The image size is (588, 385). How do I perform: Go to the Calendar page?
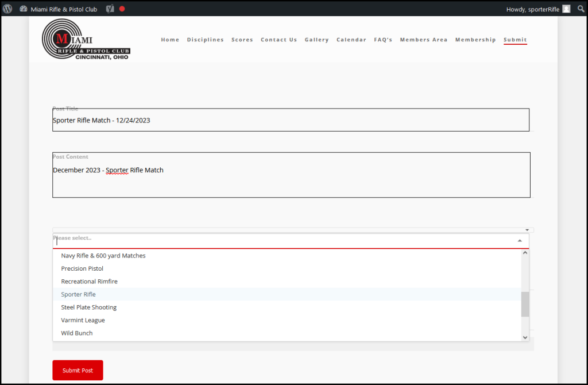point(351,40)
